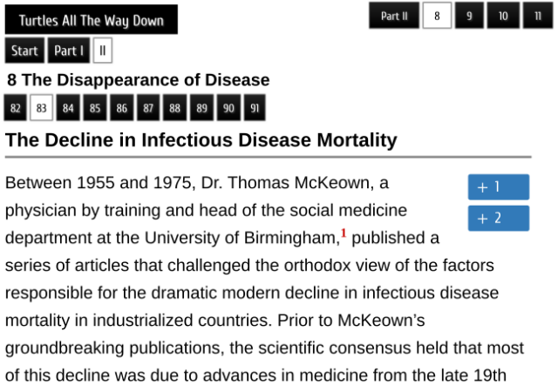Jump to chapter 11
Screen dimensions: 558x392
(x=537, y=16)
